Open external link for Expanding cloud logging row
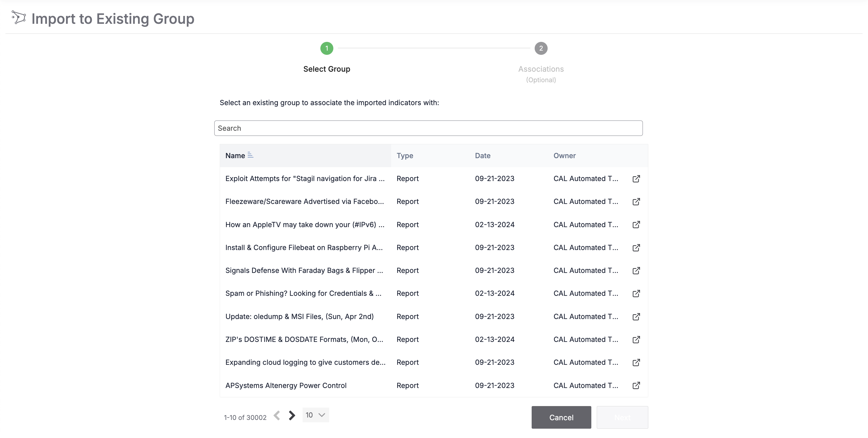This screenshot has height=438, width=868. click(636, 363)
